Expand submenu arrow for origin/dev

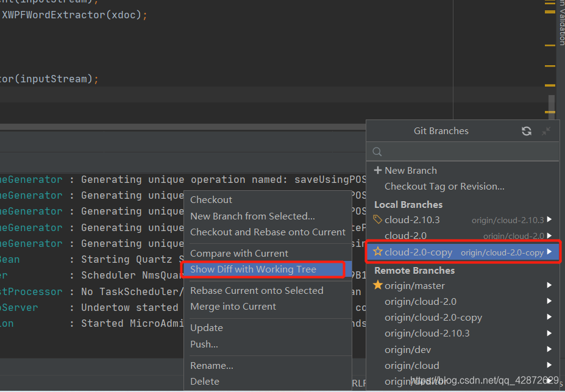click(x=549, y=349)
